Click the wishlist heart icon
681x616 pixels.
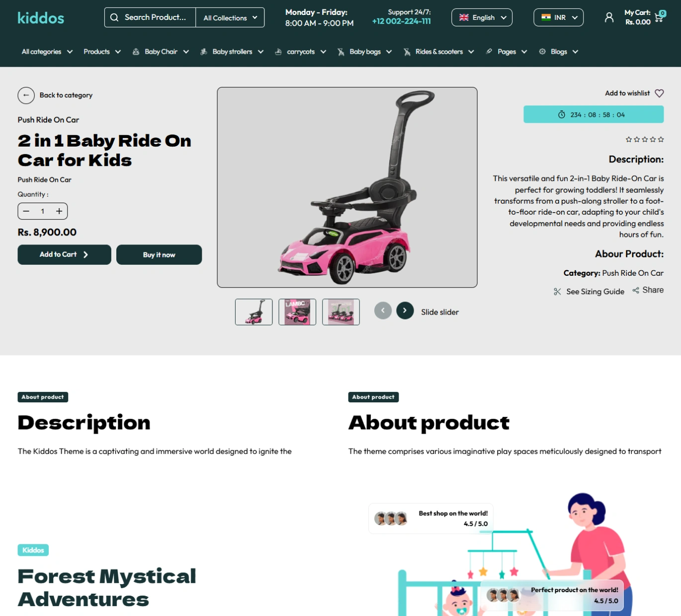click(659, 93)
